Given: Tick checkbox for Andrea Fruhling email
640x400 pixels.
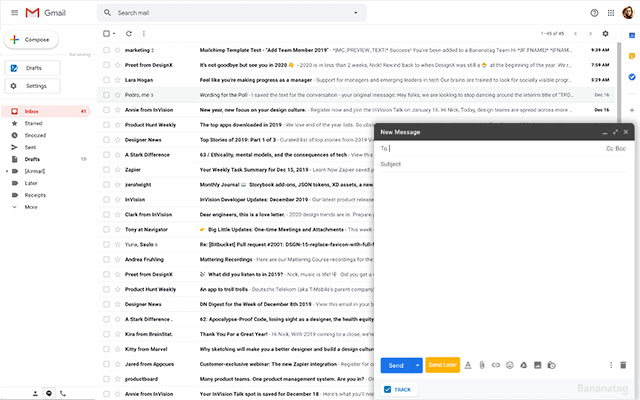Looking at the screenshot, I should point(106,259).
